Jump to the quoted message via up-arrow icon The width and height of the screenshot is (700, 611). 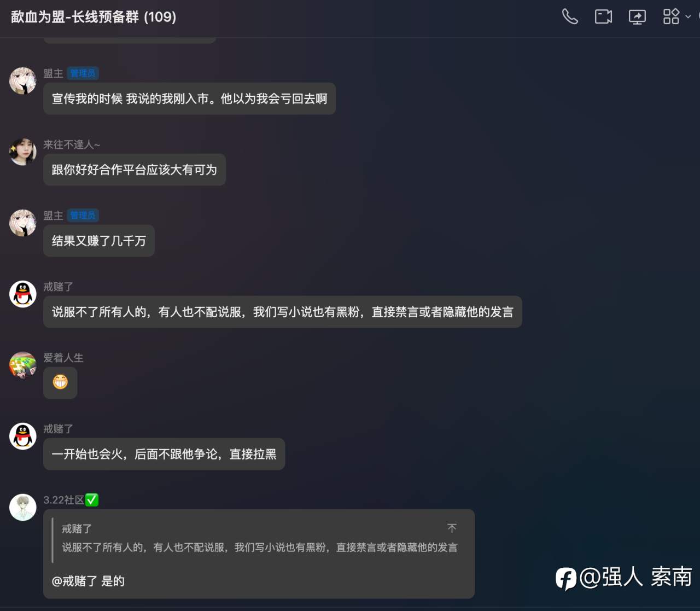(x=452, y=528)
